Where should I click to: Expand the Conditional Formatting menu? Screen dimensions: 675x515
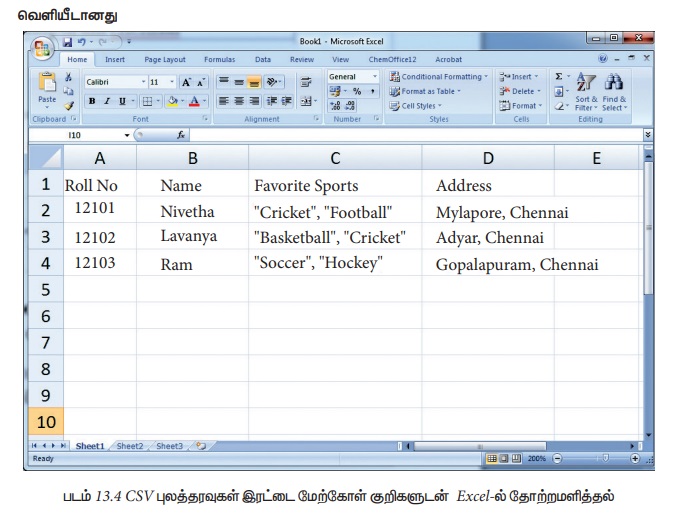coord(439,77)
